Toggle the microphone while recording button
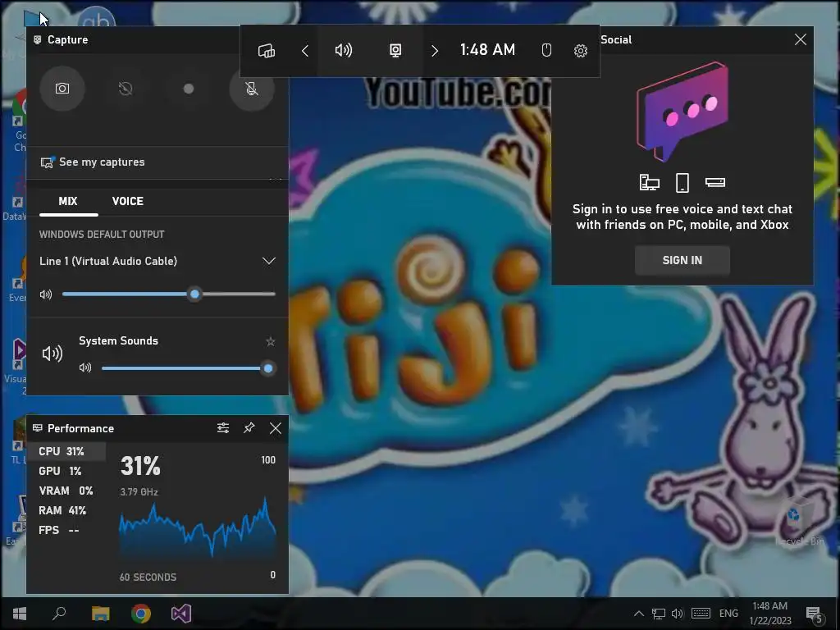Screen dimensions: 840x630 (252, 89)
